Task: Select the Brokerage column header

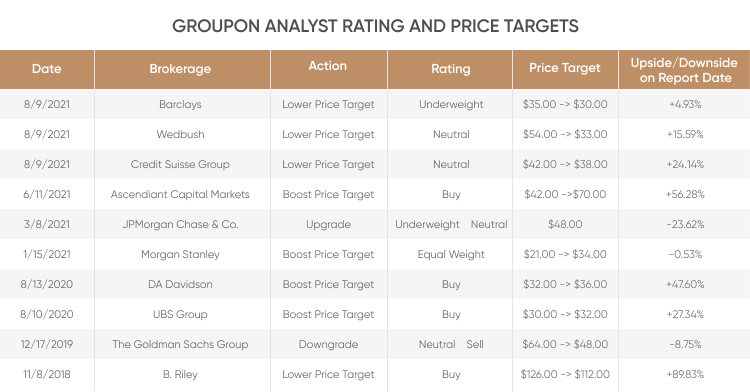Action: coord(180,69)
